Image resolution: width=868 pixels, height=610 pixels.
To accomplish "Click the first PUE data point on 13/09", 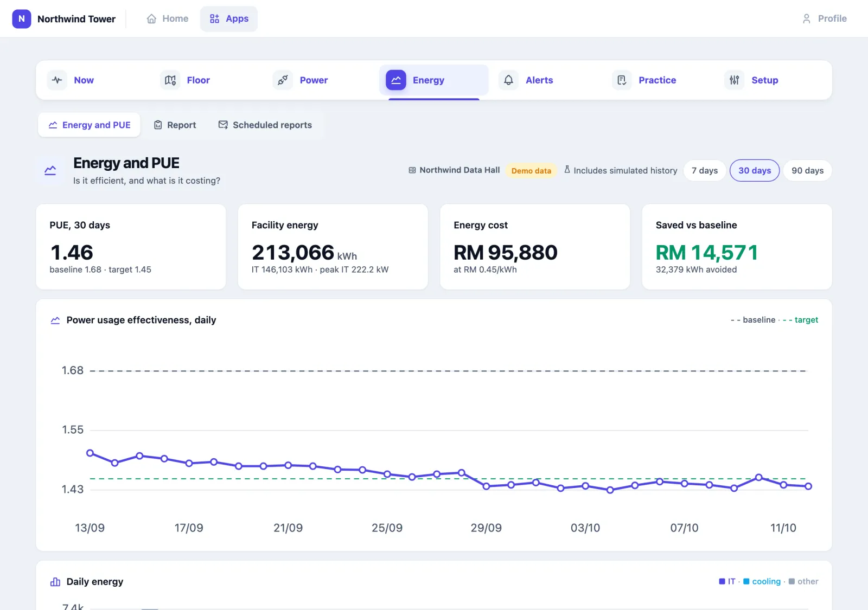I will pos(90,453).
